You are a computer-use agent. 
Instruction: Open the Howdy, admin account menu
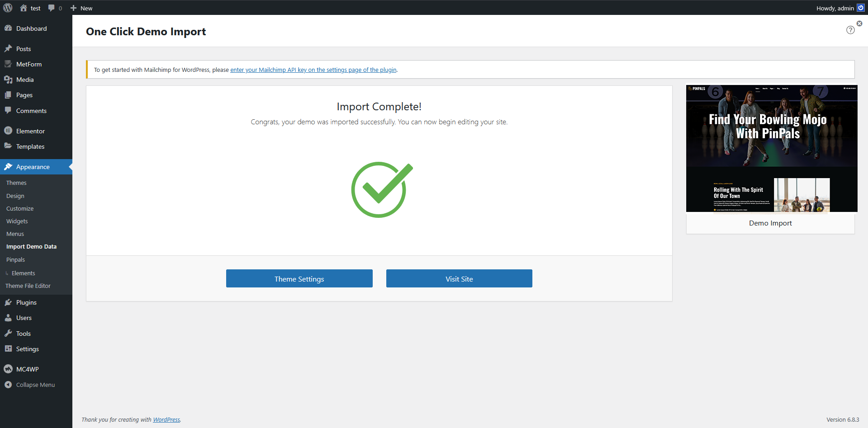pos(835,8)
